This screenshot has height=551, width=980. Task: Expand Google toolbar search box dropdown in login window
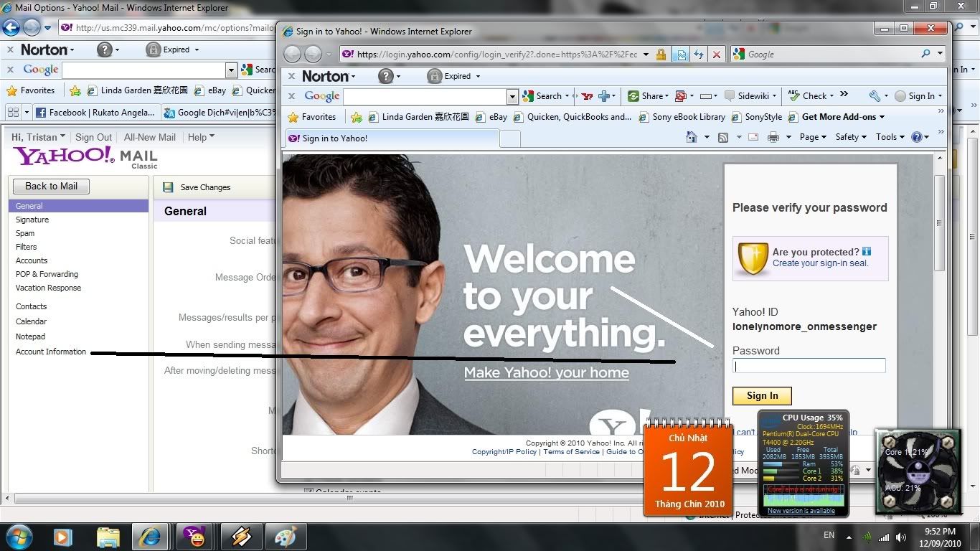pyautogui.click(x=512, y=96)
